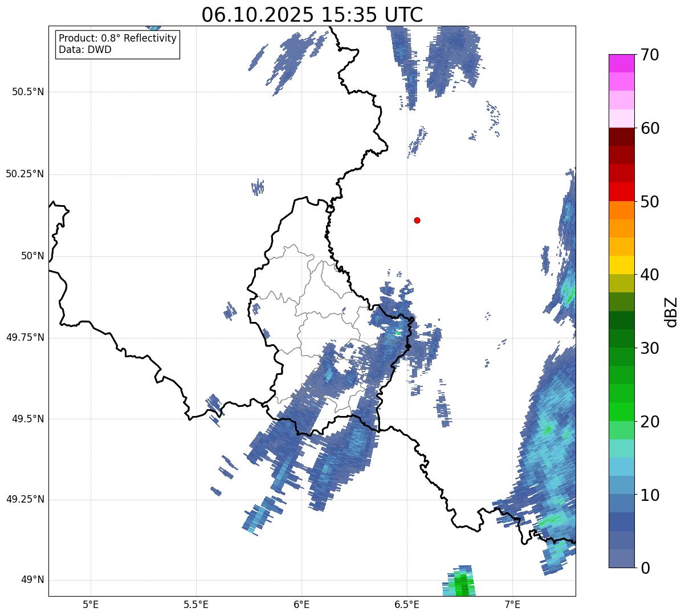Pick the slate blue swatch at the colorbar's base
The height and width of the screenshot is (616, 685).
tap(621, 558)
